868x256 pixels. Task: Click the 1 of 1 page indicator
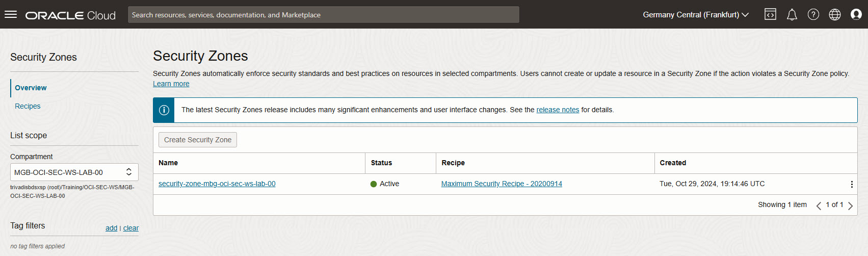click(834, 204)
